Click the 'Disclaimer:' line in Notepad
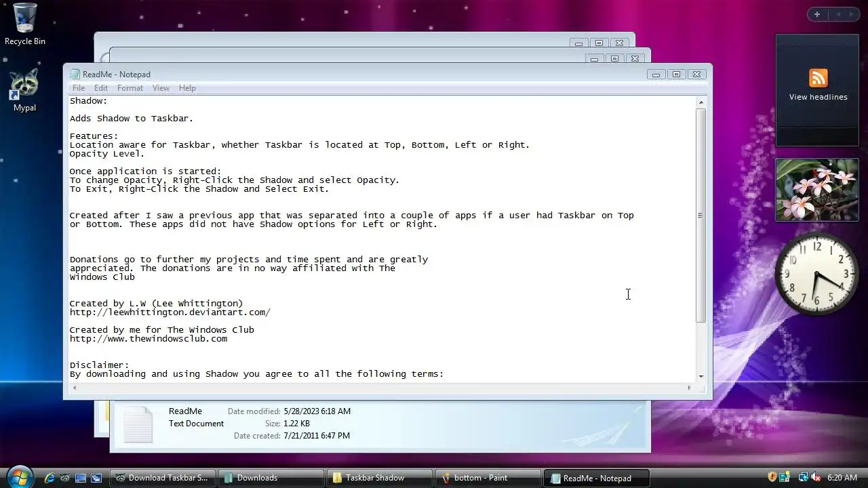Screen dimensions: 868x488 tap(100, 365)
